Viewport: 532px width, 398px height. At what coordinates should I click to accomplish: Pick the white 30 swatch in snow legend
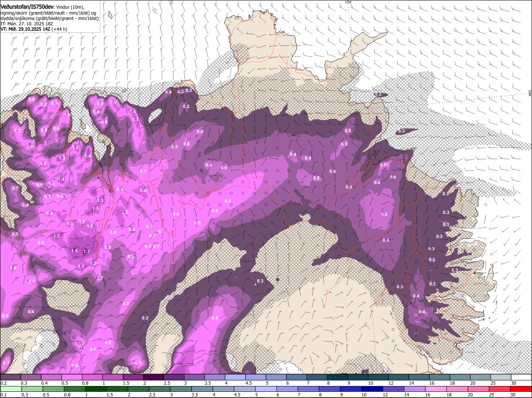[520, 377]
